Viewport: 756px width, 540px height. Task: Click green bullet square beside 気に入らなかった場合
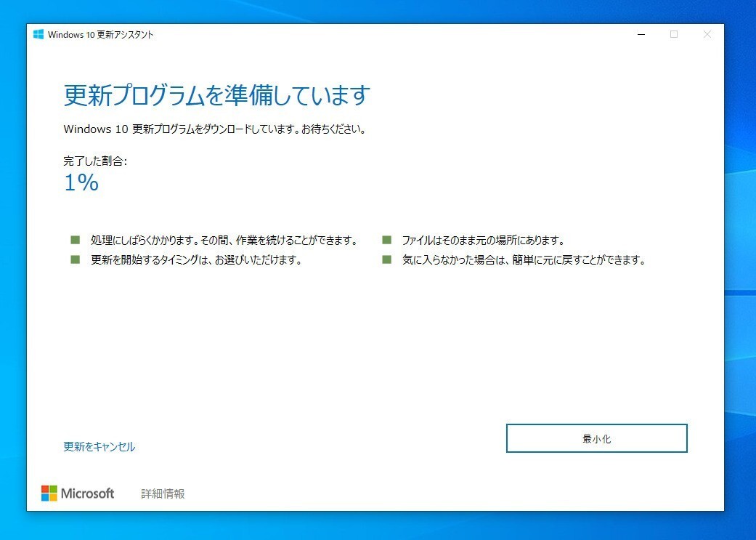(x=386, y=259)
